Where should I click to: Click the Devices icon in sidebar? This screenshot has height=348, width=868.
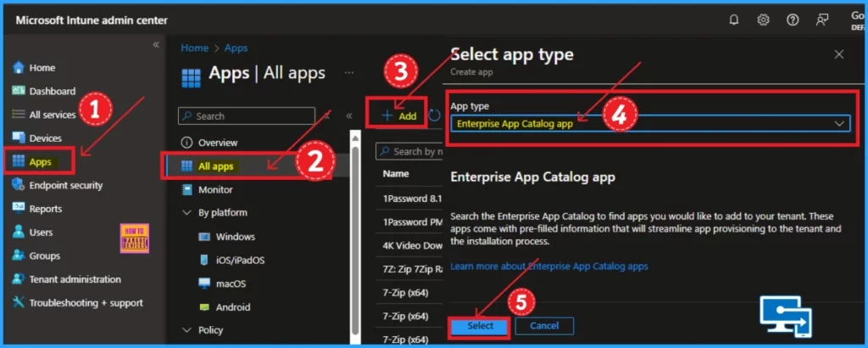pos(19,138)
